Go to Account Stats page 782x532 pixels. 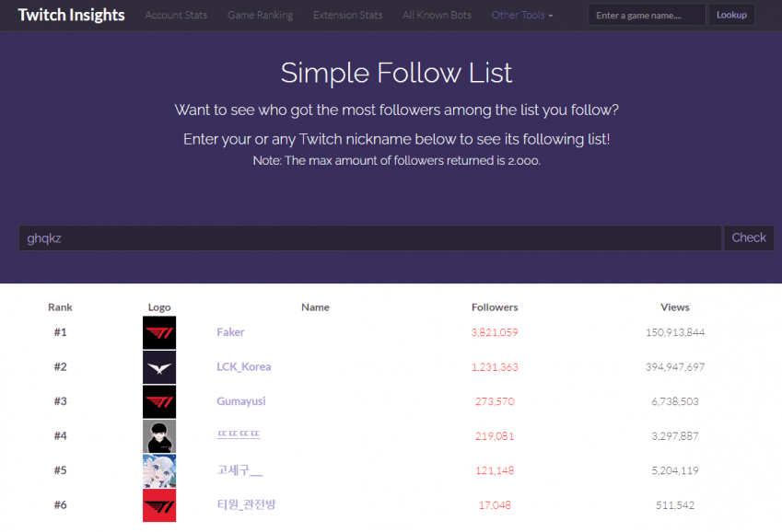tap(176, 16)
